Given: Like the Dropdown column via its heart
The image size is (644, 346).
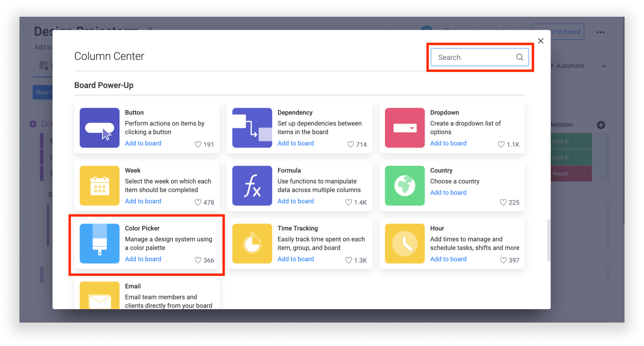Looking at the screenshot, I should (x=500, y=144).
